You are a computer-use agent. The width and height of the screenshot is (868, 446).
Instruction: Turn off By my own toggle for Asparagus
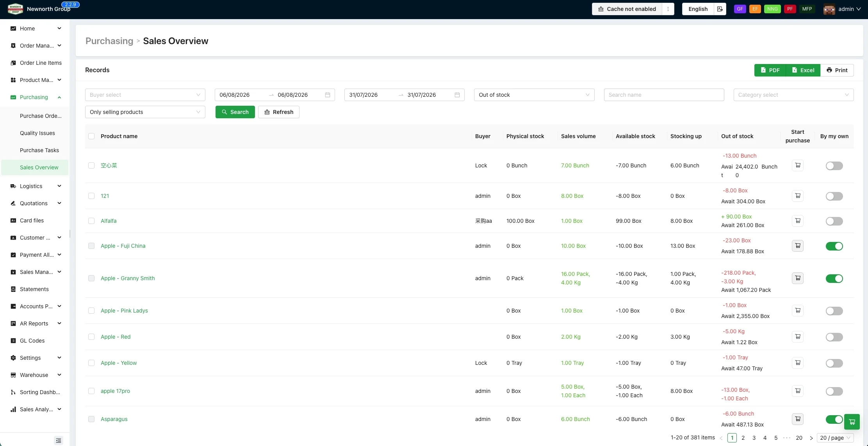tap(834, 419)
